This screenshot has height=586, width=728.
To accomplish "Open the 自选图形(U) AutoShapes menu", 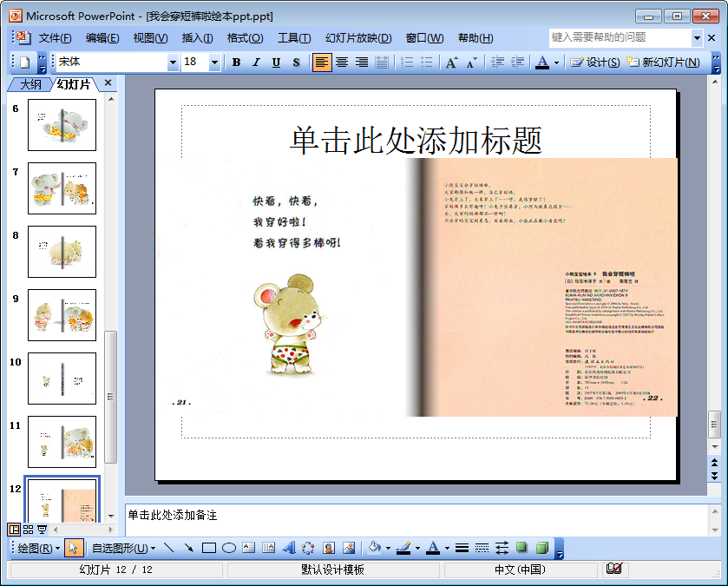I will coord(123,549).
